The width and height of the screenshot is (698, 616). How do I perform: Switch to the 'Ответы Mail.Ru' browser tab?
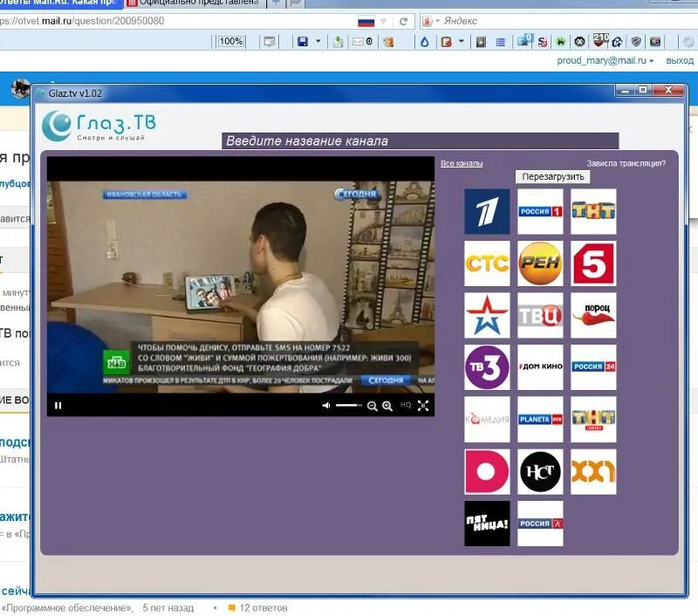click(x=60, y=3)
